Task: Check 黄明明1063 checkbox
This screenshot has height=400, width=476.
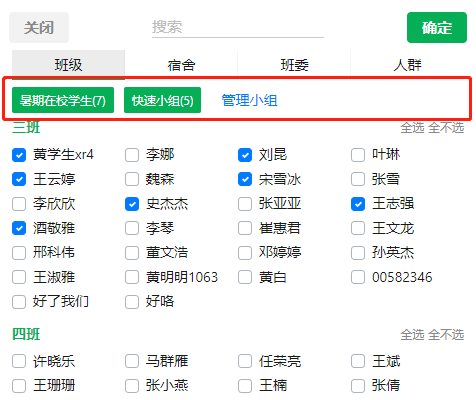Action: 132,277
